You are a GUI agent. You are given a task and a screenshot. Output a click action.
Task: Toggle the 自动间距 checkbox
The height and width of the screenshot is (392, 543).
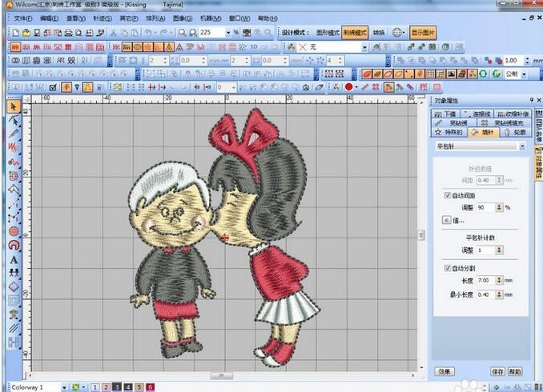coord(447,195)
